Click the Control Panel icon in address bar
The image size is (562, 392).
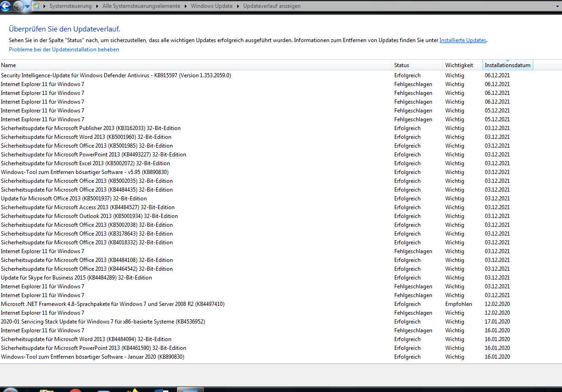point(36,6)
